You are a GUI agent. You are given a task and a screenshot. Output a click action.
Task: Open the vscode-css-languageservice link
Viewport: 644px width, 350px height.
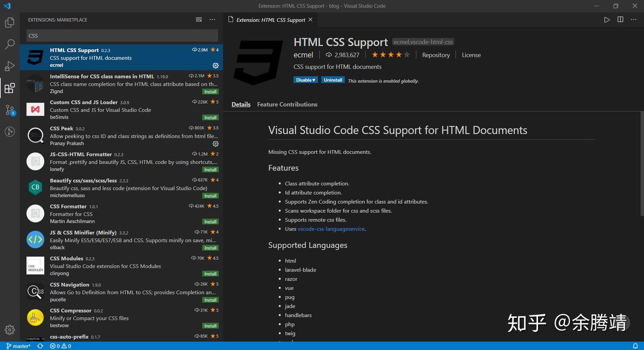click(x=331, y=229)
